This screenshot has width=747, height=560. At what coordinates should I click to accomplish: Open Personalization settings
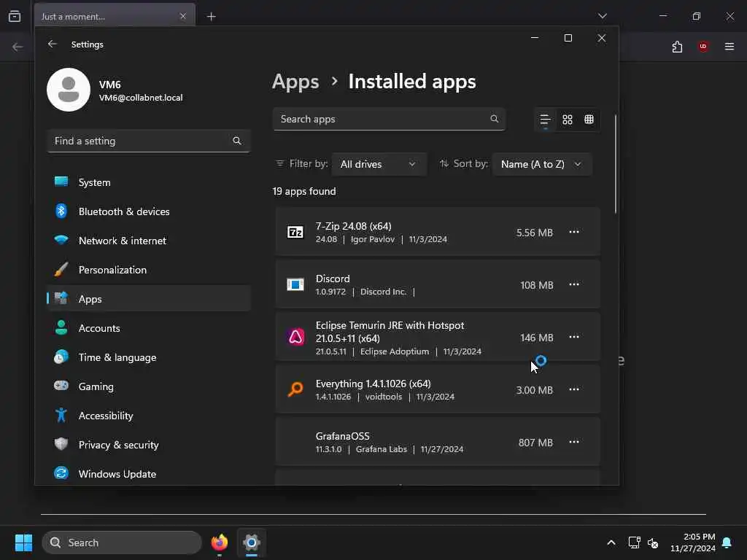click(x=149, y=270)
